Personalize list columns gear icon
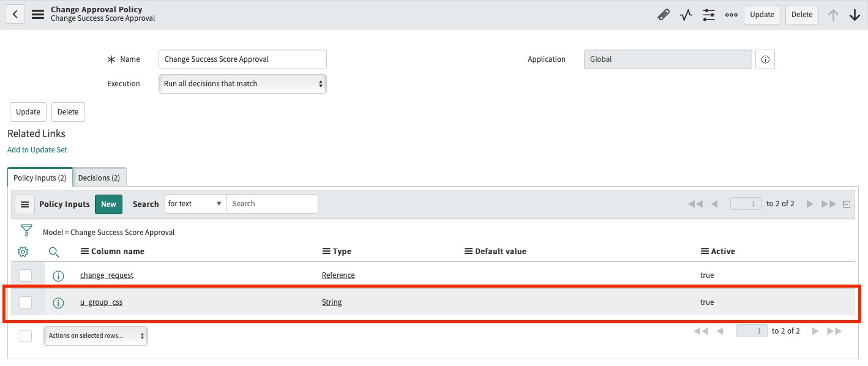Image resolution: width=868 pixels, height=366 pixels. [x=23, y=252]
